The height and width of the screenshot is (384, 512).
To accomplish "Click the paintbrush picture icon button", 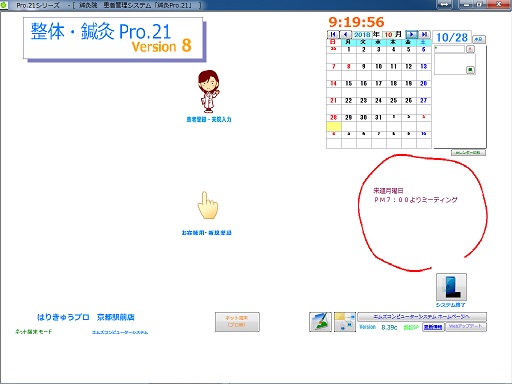I will pyautogui.click(x=320, y=322).
